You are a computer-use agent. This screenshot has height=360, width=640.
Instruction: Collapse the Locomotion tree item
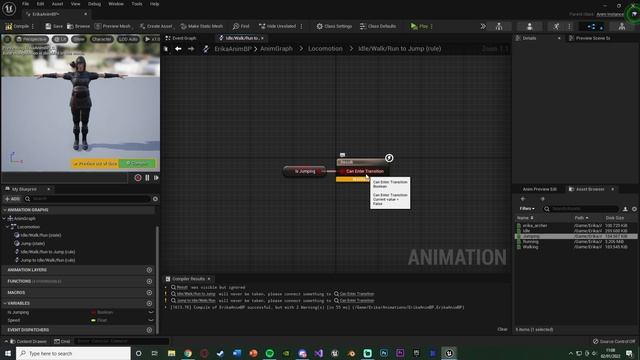(7, 227)
